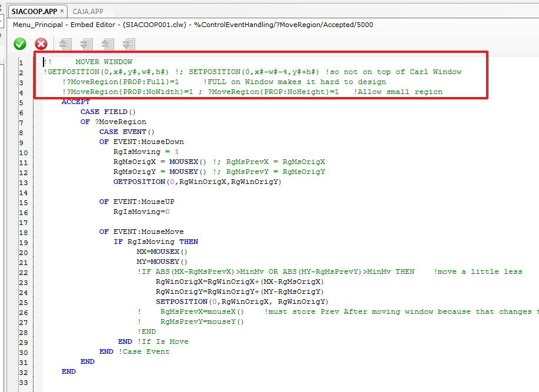Click the green checkmark Save and Close icon

point(20,44)
